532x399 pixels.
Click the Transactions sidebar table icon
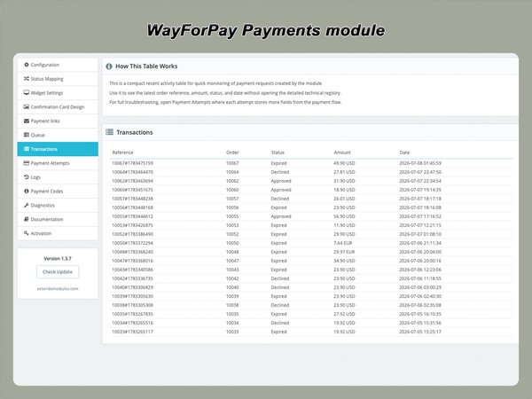coord(26,149)
